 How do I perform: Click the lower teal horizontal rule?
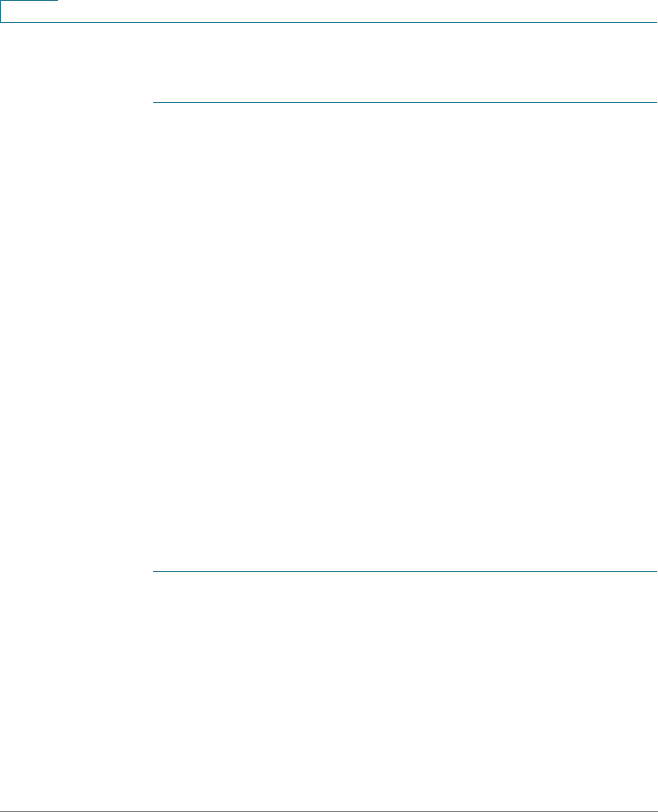(405, 572)
